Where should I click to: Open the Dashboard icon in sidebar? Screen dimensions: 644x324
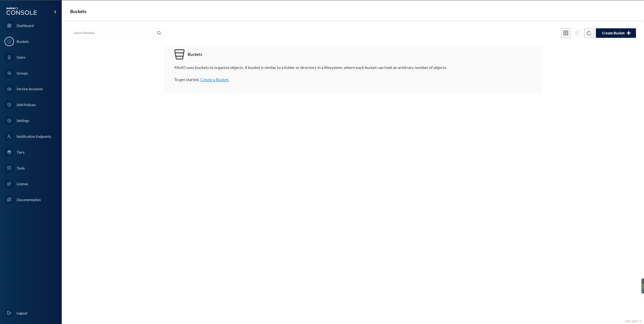pos(9,26)
